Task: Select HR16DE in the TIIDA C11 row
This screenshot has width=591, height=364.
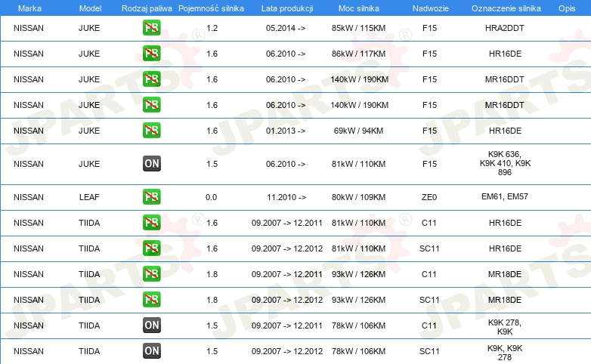Action: pos(505,222)
